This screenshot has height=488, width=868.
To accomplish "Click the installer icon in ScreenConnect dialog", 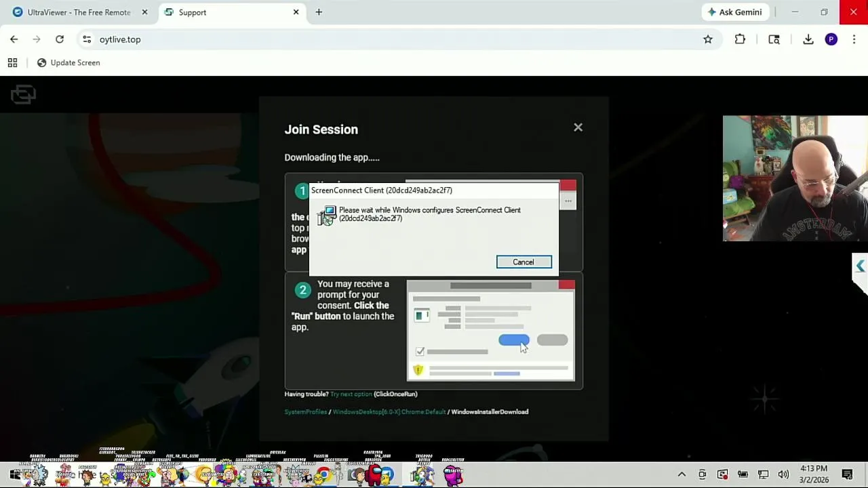I will click(x=327, y=216).
